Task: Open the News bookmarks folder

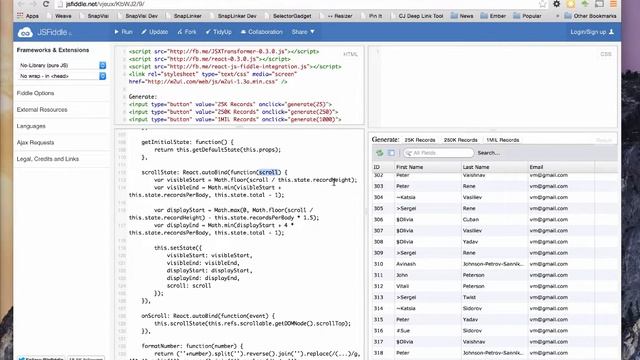Action: click(462, 16)
